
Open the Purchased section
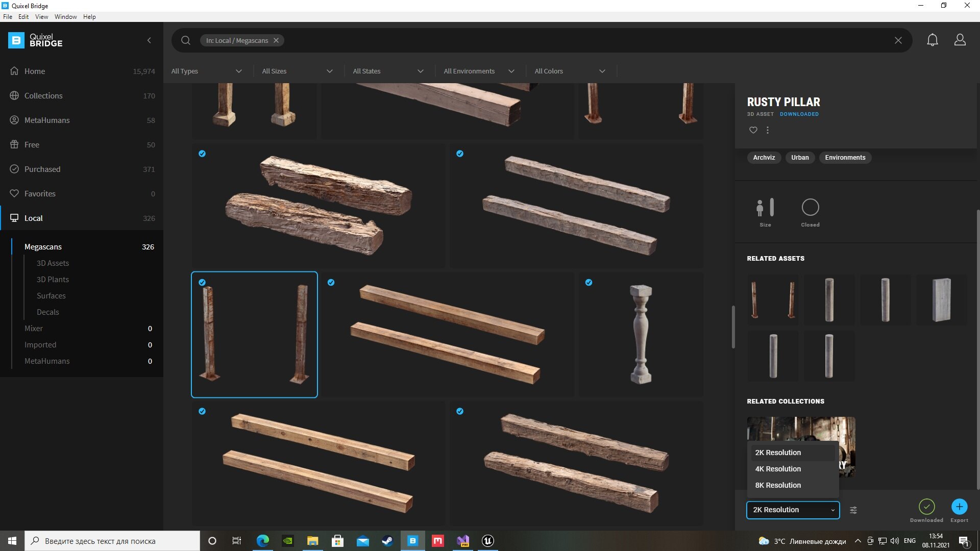pos(82,169)
